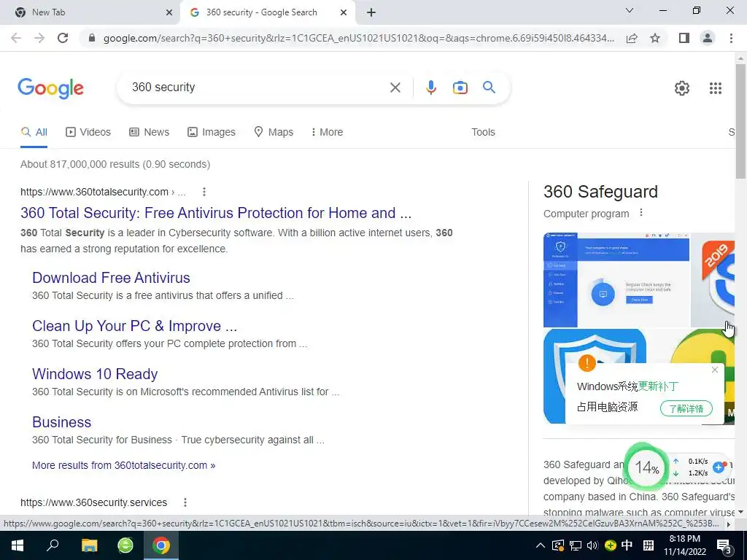Bookmark this page with the star icon
Viewport: 747px width, 560px height.
pyautogui.click(x=655, y=38)
